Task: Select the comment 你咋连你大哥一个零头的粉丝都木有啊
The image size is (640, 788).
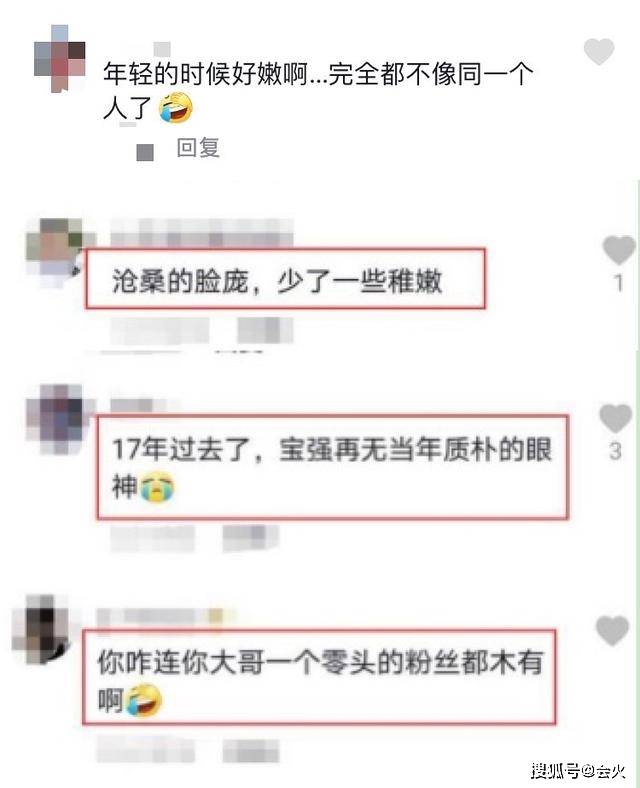Action: pyautogui.click(x=320, y=680)
